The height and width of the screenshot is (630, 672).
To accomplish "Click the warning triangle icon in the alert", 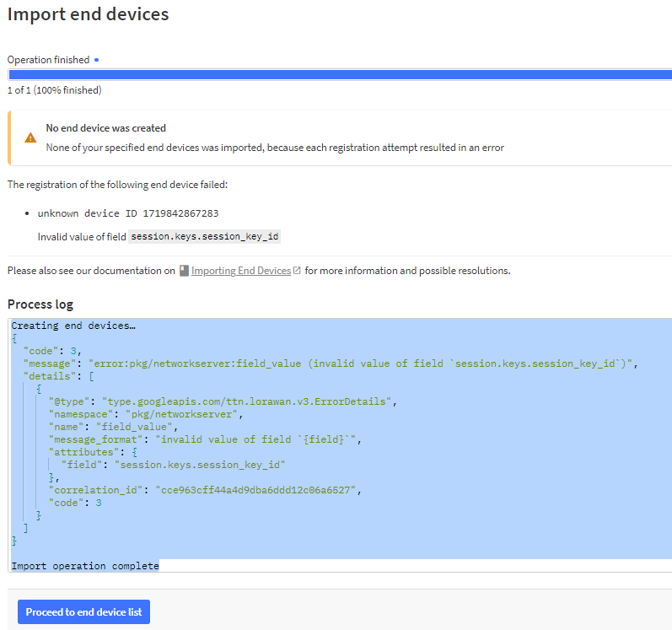I will (30, 137).
